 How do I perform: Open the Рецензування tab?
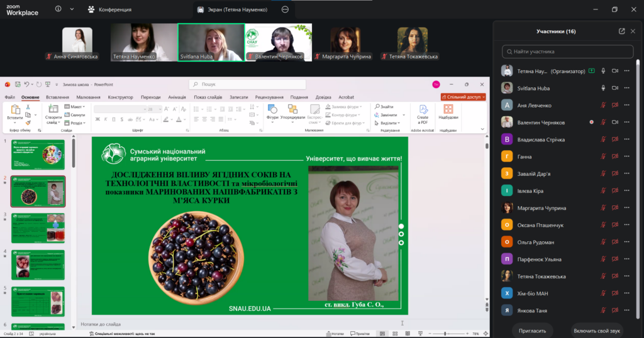(x=269, y=97)
